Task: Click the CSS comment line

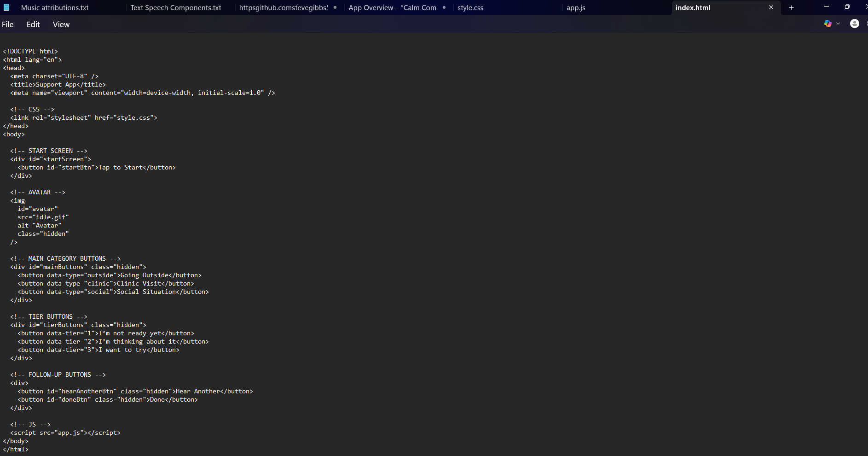Action: 32,109
